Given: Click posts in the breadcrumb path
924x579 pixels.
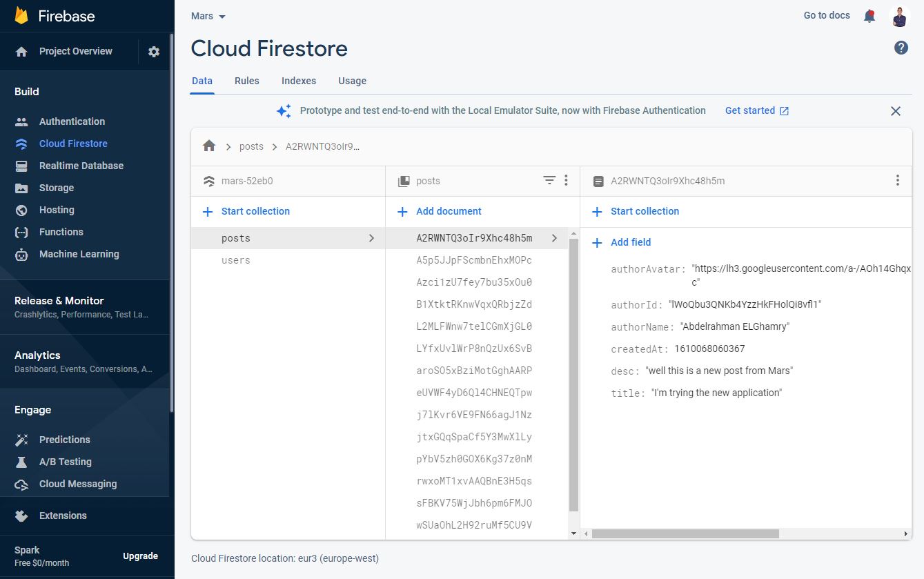Looking at the screenshot, I should pos(251,146).
